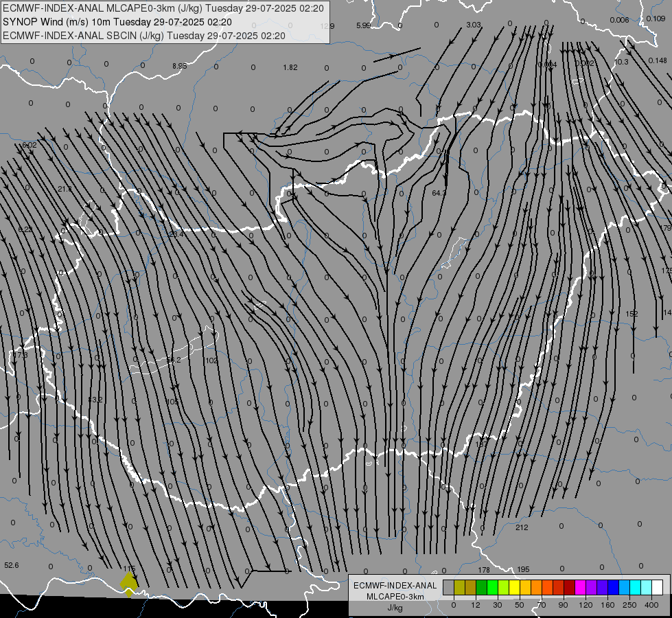Select the gray swatch in the legend
The image size is (672, 618).
(x=449, y=587)
